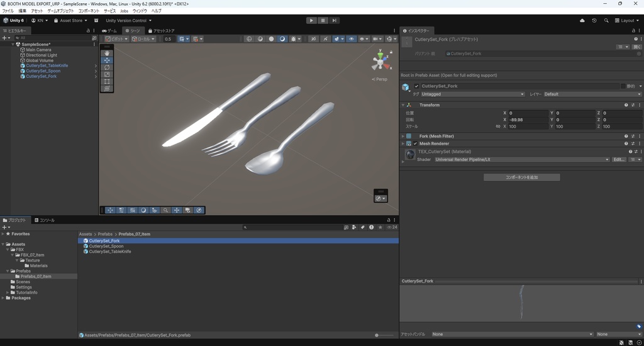Switch to the Game tab
Viewport: 644px width, 346px height.
[x=109, y=31]
